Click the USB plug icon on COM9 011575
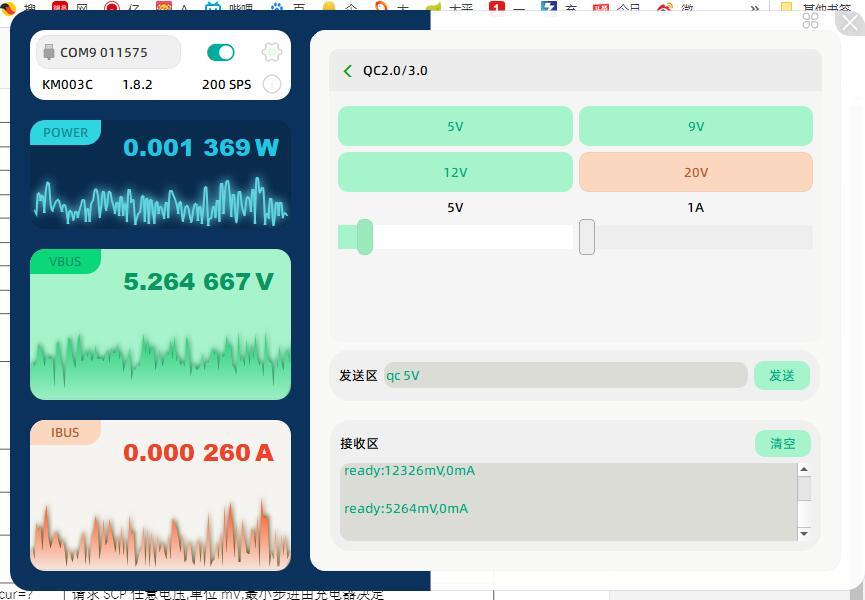This screenshot has height=600, width=865. coord(48,51)
